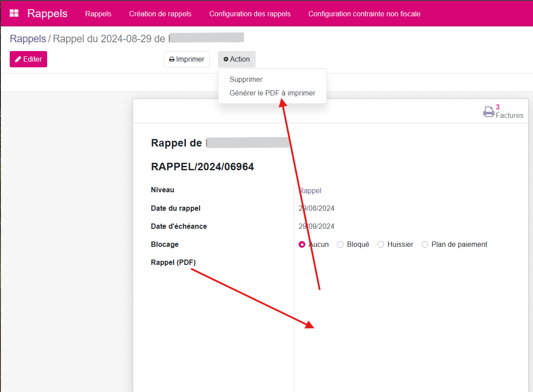This screenshot has height=392, width=533.
Task: Click the printer icon on Imprimer
Action: (172, 59)
